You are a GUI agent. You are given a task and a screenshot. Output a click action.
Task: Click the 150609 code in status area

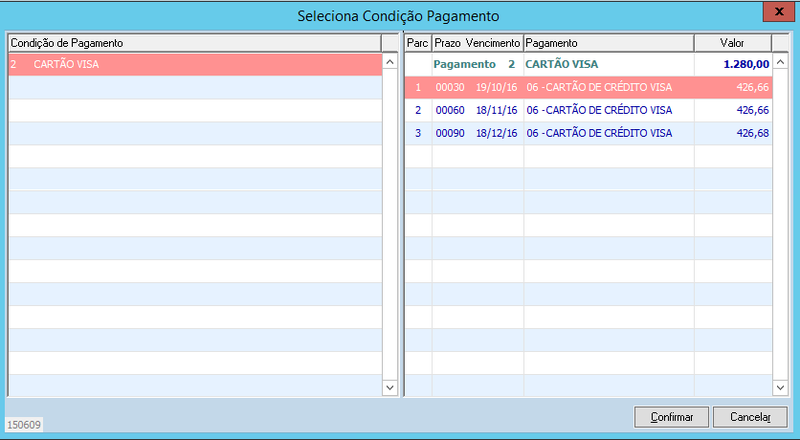coord(24,425)
